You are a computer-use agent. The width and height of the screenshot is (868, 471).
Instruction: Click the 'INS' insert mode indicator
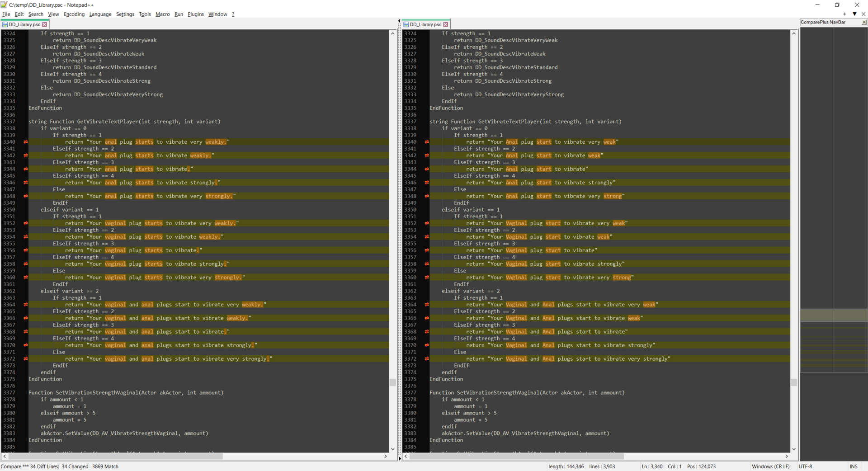point(853,466)
